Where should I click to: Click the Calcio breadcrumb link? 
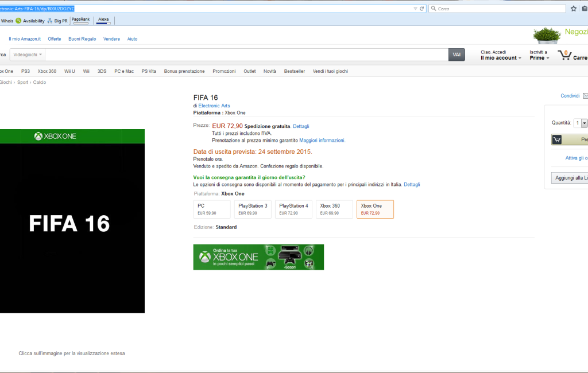tap(40, 82)
